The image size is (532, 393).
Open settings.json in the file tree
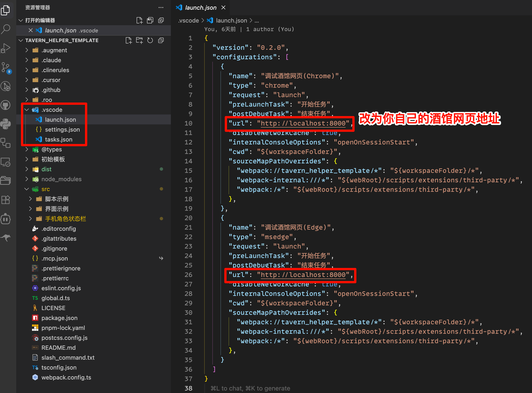point(94,130)
